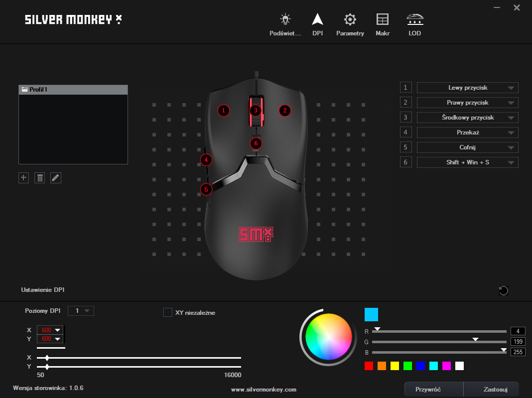The image size is (532, 398).
Task: Select Profil1 in the profile list
Action: tap(73, 90)
